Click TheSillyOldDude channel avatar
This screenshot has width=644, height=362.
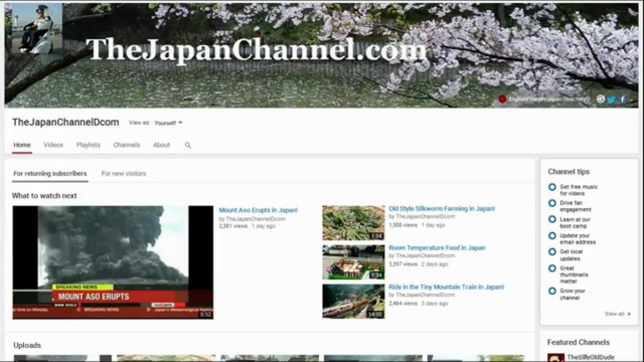[556, 358]
